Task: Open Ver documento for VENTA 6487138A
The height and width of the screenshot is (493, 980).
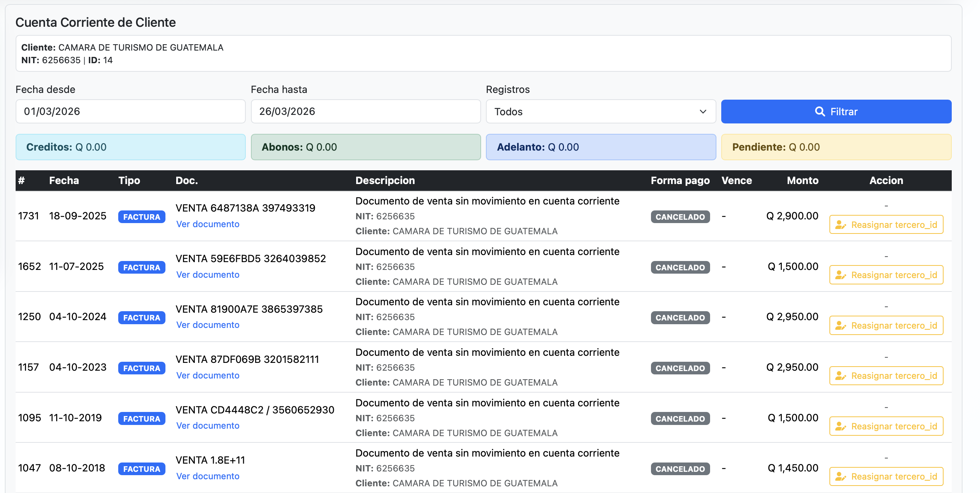Action: (x=208, y=224)
